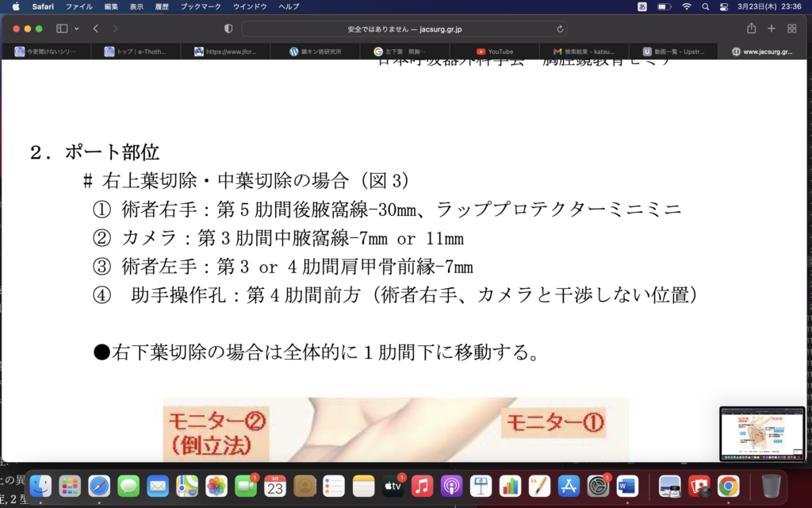Go back using the back arrow

click(x=95, y=29)
